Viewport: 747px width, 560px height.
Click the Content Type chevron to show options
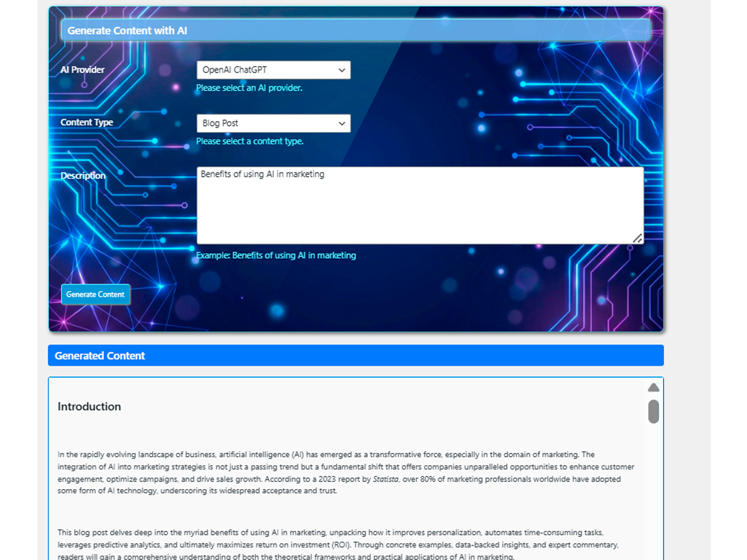342,123
